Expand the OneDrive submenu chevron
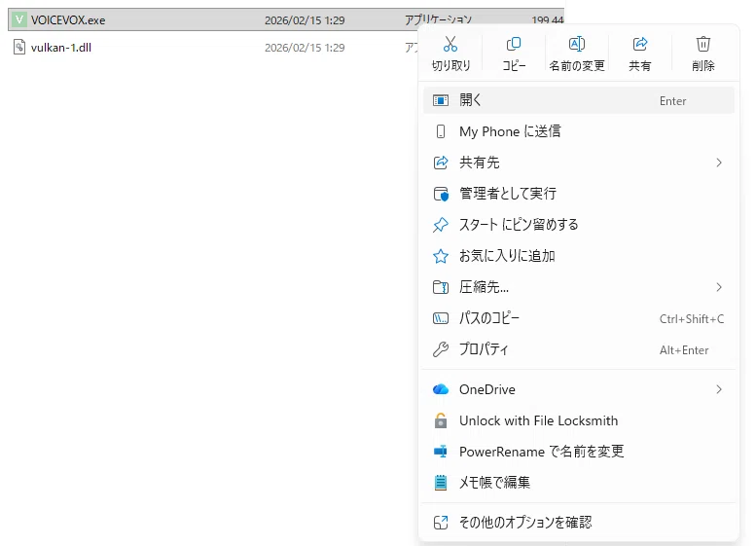This screenshot has height=546, width=756. [719, 389]
